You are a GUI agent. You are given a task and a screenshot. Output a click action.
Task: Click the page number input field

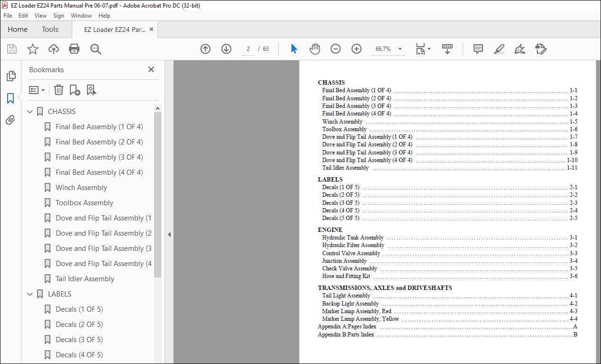248,49
